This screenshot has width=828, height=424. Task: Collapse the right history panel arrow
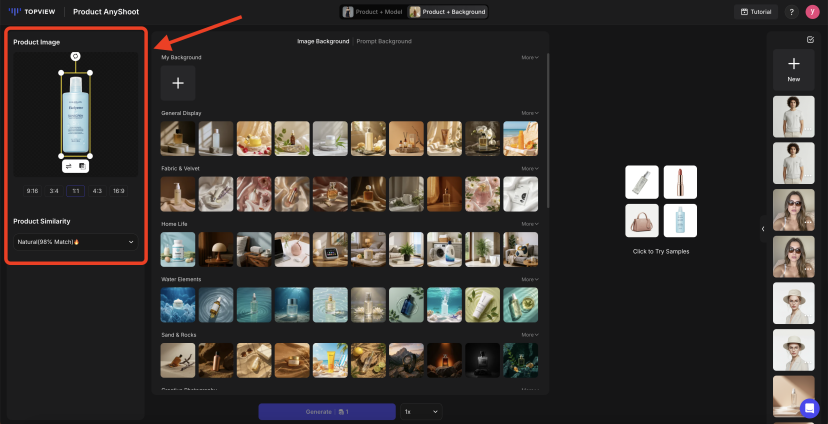[x=763, y=229]
